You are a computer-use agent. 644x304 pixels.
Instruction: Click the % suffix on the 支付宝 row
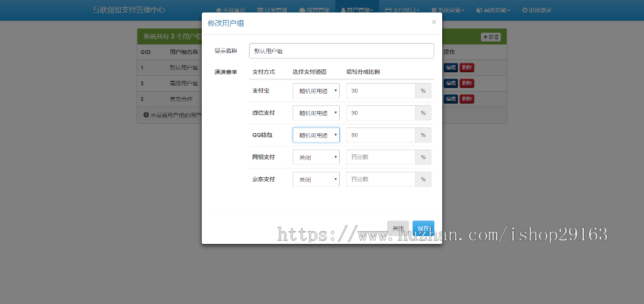coord(423,91)
